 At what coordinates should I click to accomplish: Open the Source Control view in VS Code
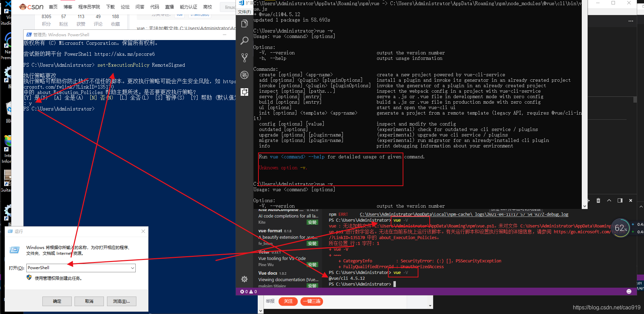(244, 57)
